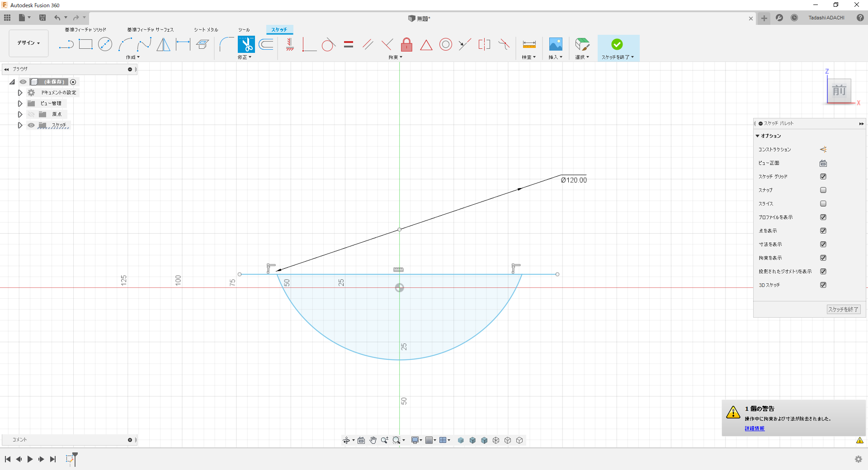The height and width of the screenshot is (470, 868).
Task: Collapse the オプション section
Action: (x=758, y=136)
